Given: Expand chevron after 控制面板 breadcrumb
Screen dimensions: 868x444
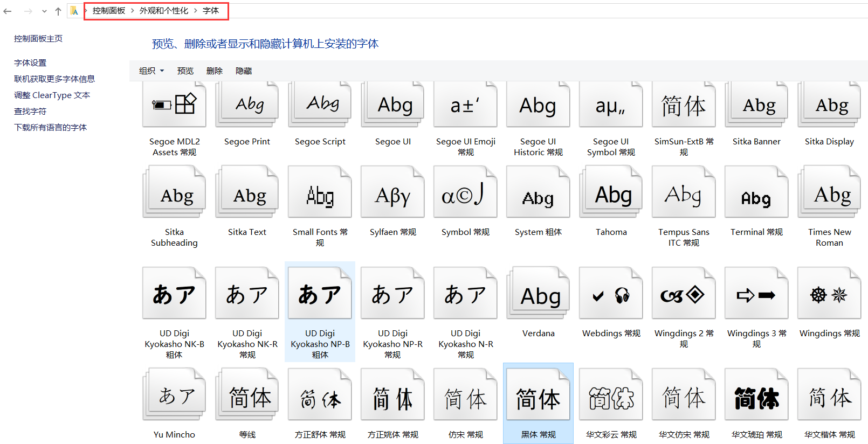Looking at the screenshot, I should [x=133, y=11].
